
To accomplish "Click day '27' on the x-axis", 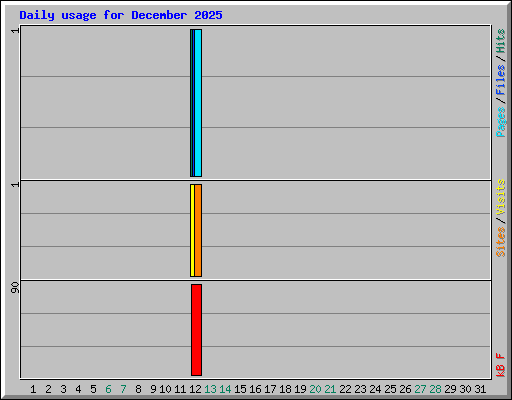I will click(x=420, y=389).
